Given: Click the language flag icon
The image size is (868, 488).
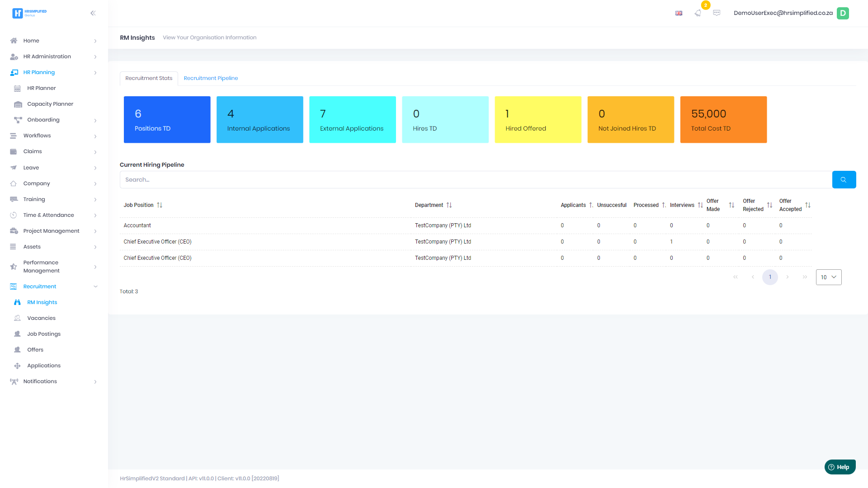Looking at the screenshot, I should pyautogui.click(x=679, y=13).
